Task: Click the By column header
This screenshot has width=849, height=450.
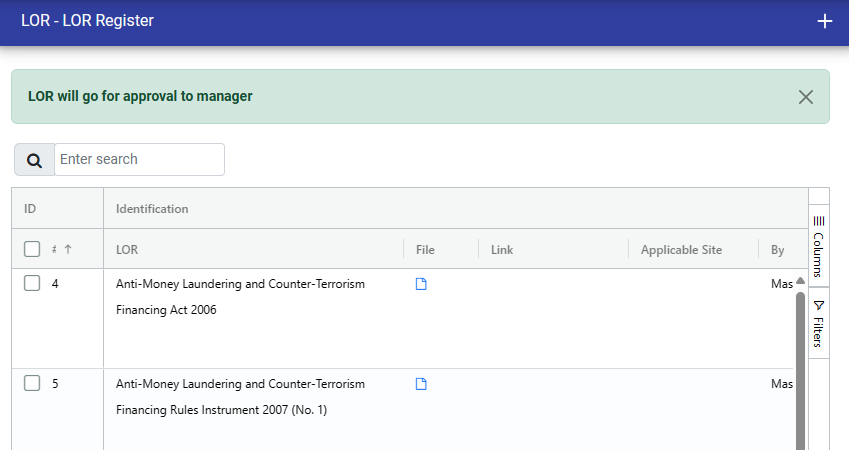Action: 777,249
